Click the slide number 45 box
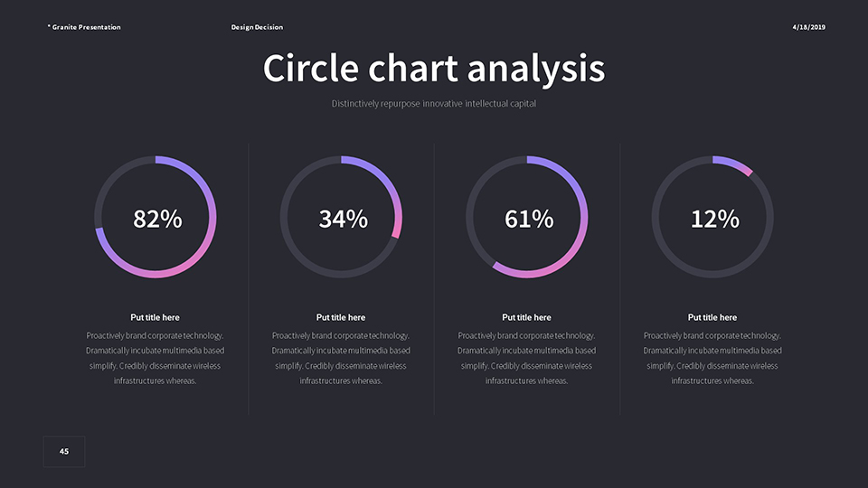 click(x=64, y=451)
